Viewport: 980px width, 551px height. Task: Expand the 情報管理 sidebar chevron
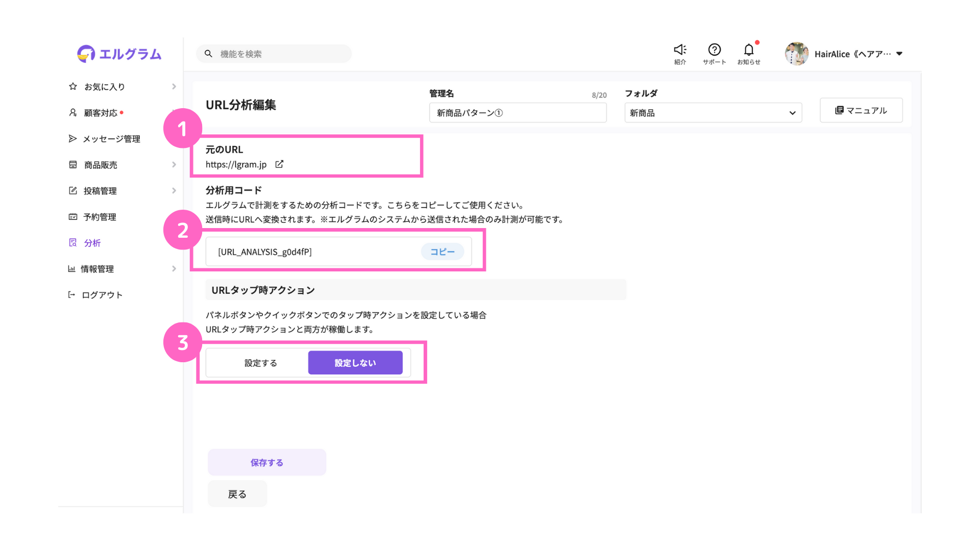click(174, 269)
